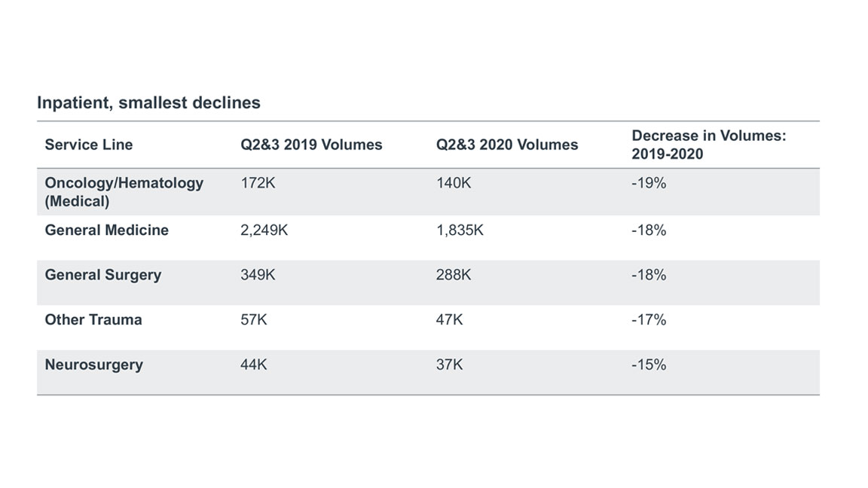This screenshot has width=868, height=488.
Task: Select the 2,249K General Medicine 2019 volume
Action: tap(264, 230)
